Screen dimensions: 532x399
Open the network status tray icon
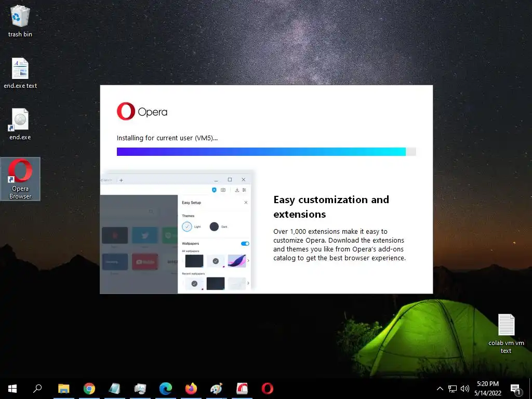pos(453,389)
